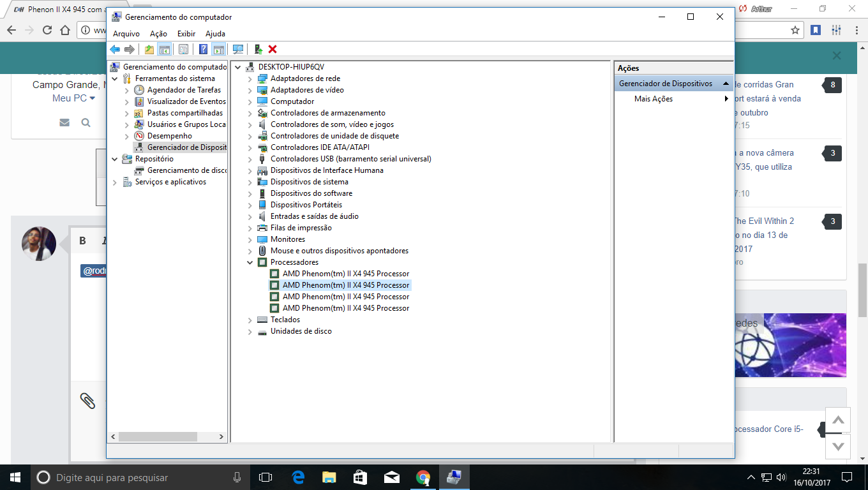Collapse the DESKTOP-HIUP6QV root node
The height and width of the screenshot is (490, 868).
[x=238, y=67]
